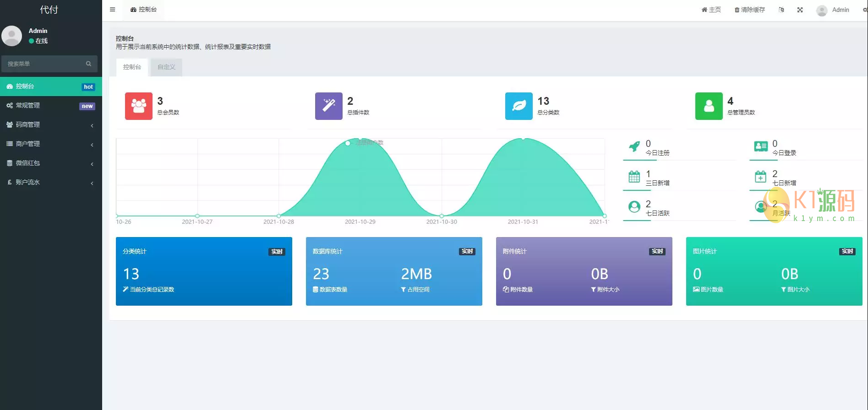Open the 附件统计 card
Screen dimensions: 868x410
click(x=584, y=271)
